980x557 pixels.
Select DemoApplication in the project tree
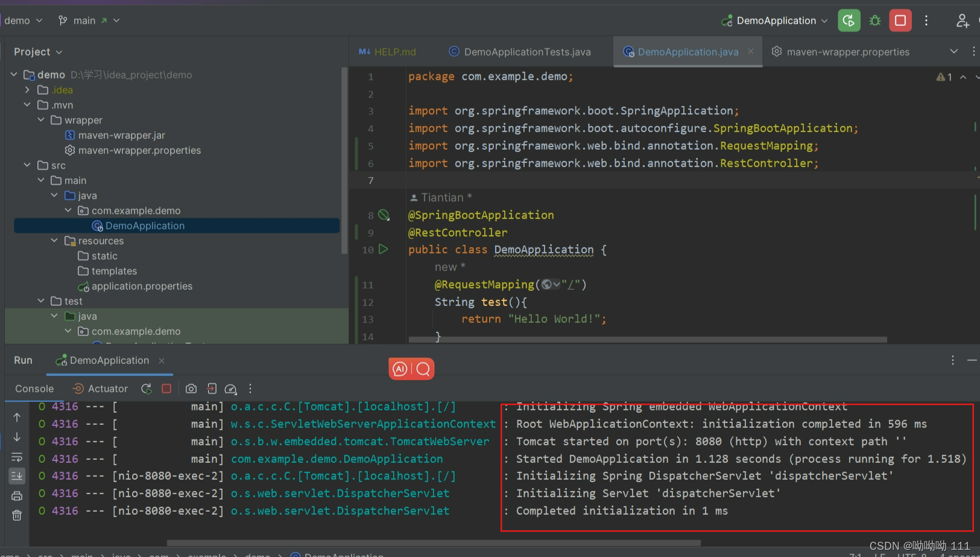pyautogui.click(x=177, y=226)
